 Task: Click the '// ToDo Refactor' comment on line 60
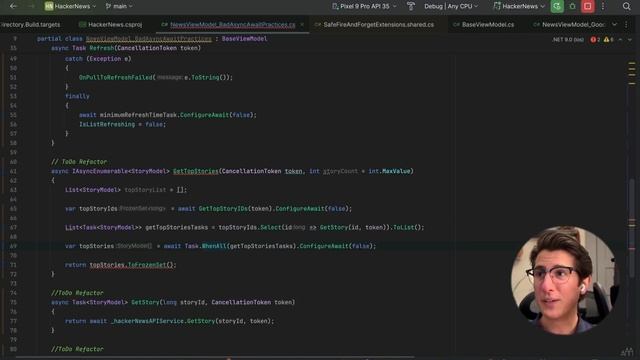click(79, 162)
